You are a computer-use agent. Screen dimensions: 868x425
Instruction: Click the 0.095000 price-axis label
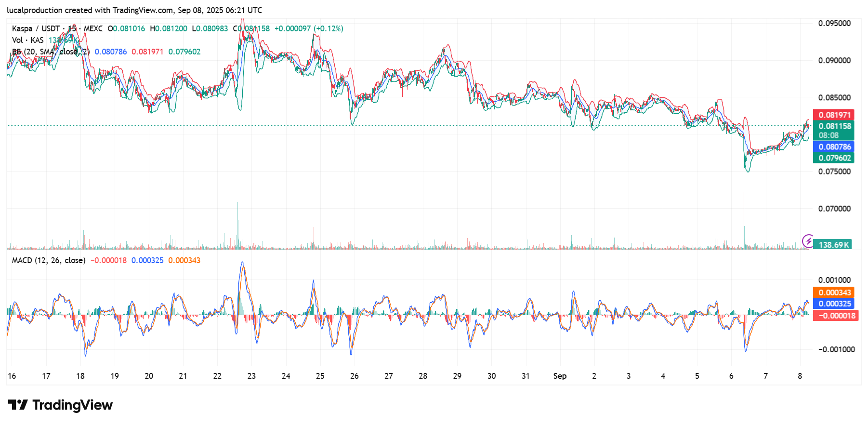(834, 23)
